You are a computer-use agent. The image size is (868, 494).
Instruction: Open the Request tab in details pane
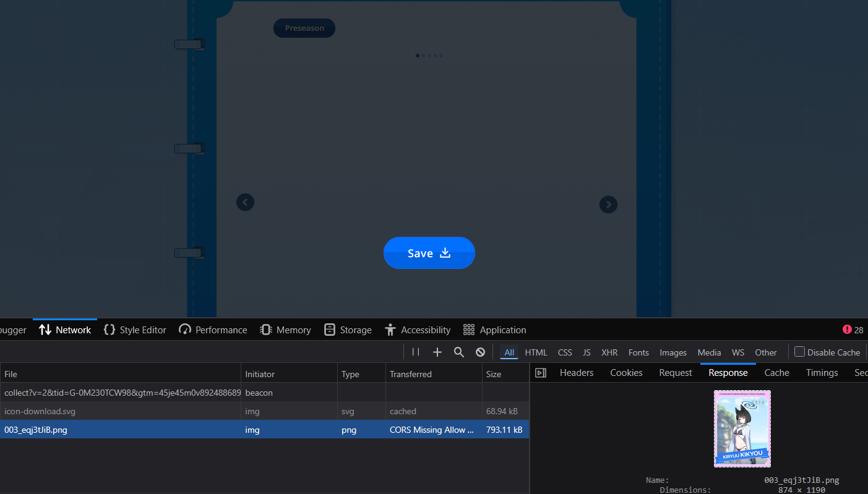coord(676,373)
